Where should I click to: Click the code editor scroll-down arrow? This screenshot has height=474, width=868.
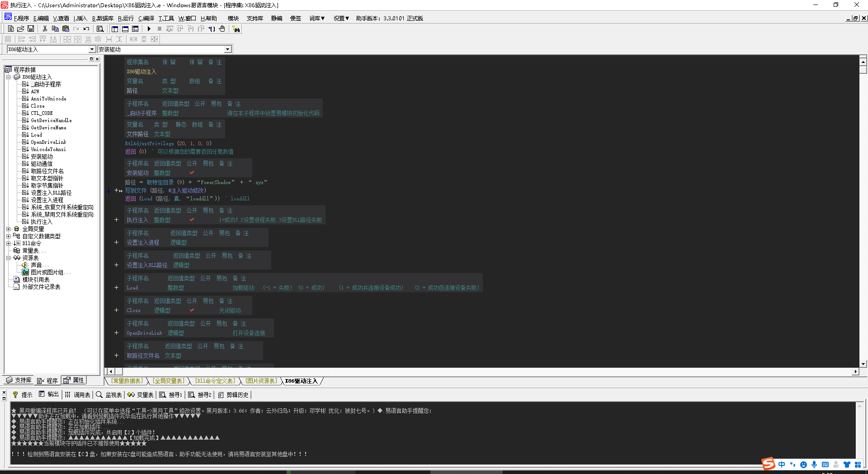point(863,364)
